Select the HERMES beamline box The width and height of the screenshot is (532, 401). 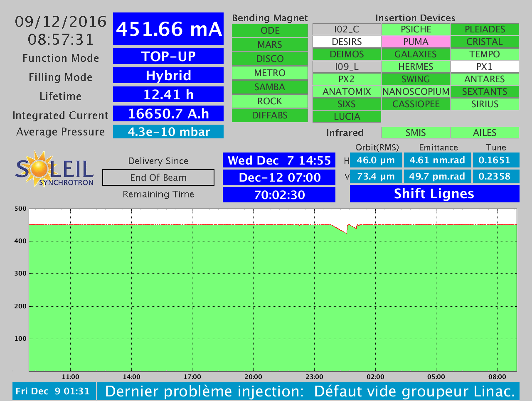(x=416, y=67)
